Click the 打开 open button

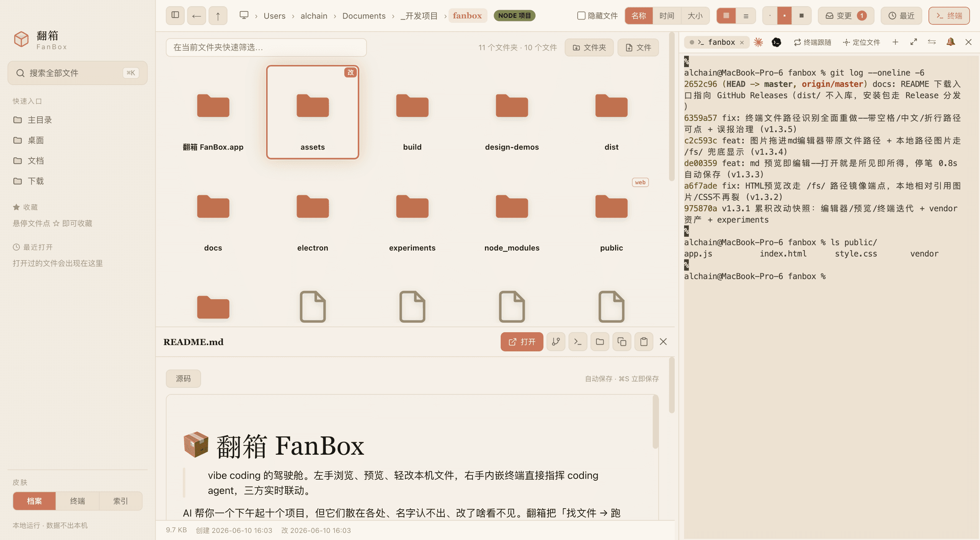click(x=522, y=341)
